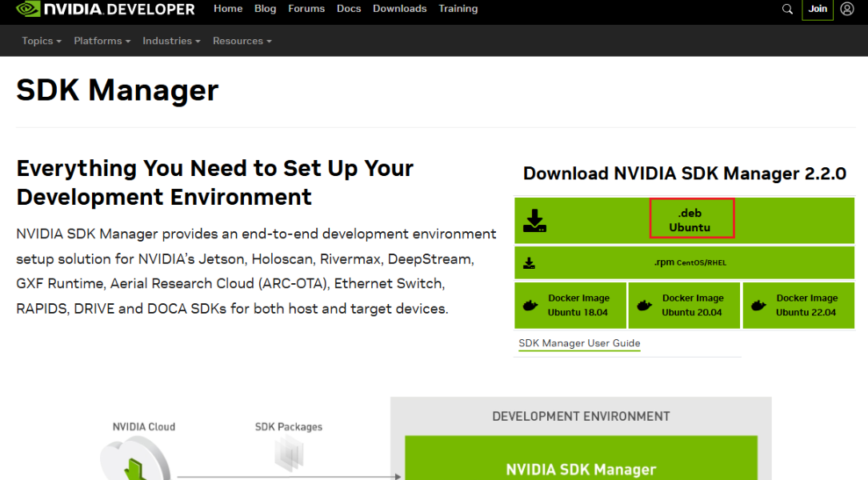Click the green NVIDIA SDK Manager diagram box

(581, 458)
